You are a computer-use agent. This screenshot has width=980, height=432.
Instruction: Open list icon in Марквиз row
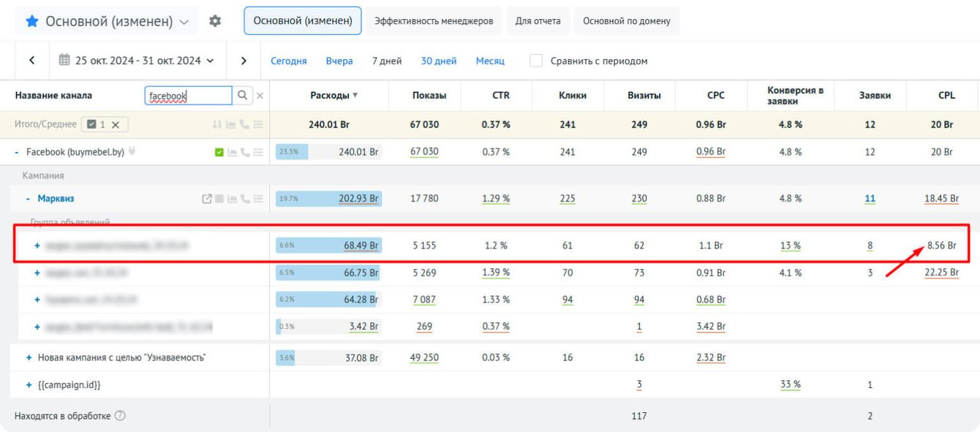257,198
